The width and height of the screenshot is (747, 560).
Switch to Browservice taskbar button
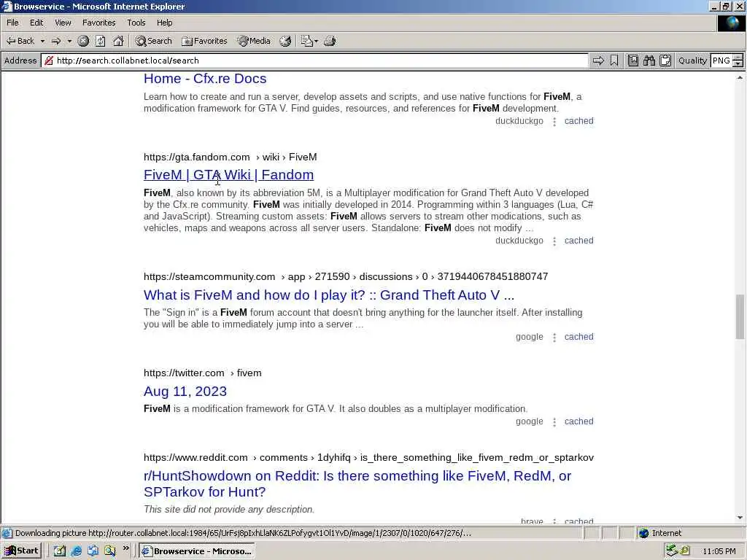197,551
